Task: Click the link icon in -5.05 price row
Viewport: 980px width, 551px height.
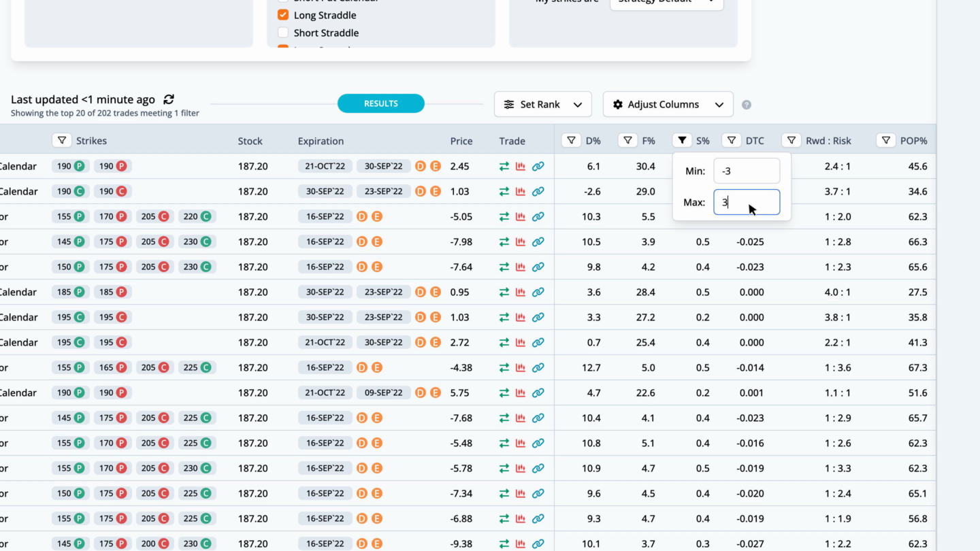Action: [x=538, y=217]
